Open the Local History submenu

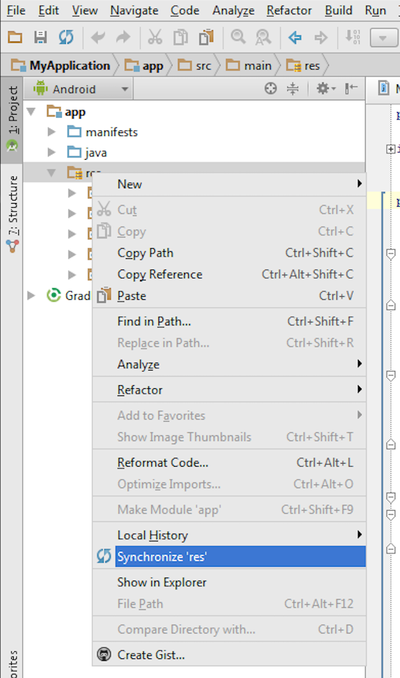coord(229,535)
